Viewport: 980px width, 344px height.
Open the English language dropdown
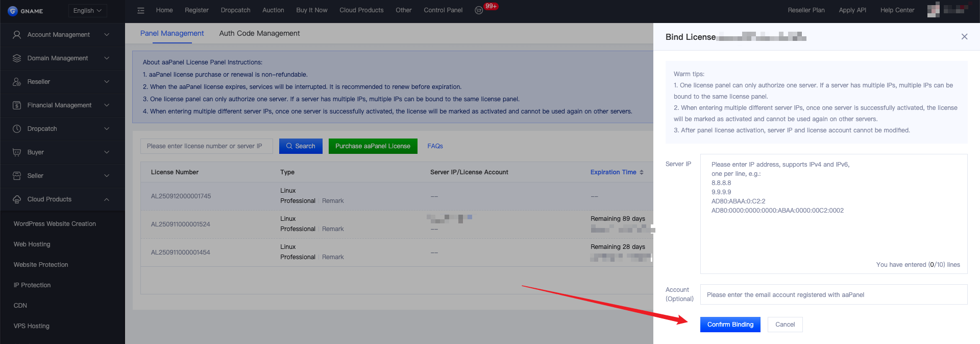(87, 11)
